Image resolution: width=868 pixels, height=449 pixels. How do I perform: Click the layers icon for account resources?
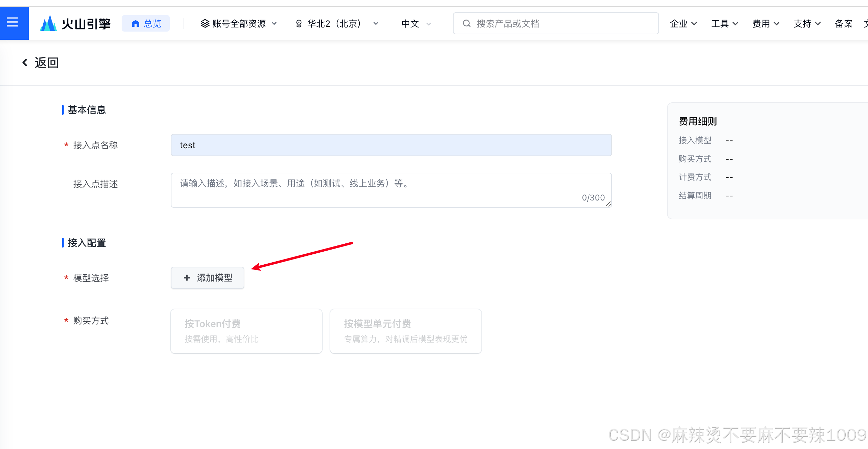[205, 23]
